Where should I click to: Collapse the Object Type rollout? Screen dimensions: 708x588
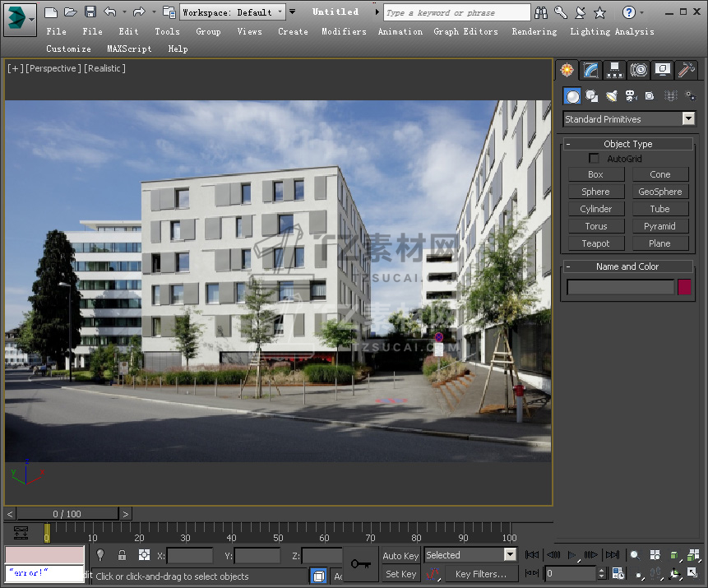click(x=628, y=144)
